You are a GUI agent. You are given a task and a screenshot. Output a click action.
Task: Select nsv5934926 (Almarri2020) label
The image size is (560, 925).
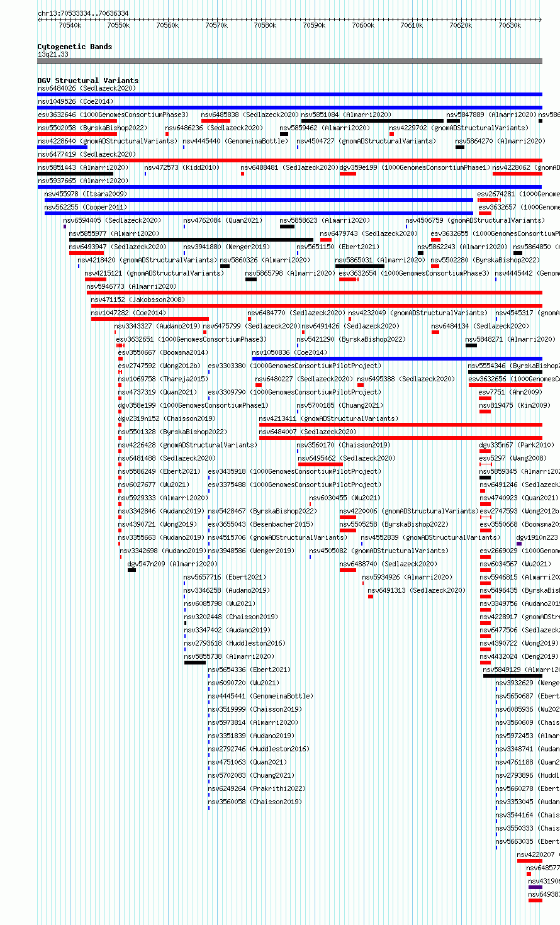click(406, 577)
